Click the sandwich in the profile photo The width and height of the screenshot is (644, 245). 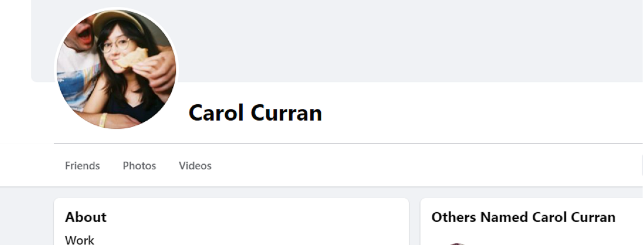(x=132, y=58)
